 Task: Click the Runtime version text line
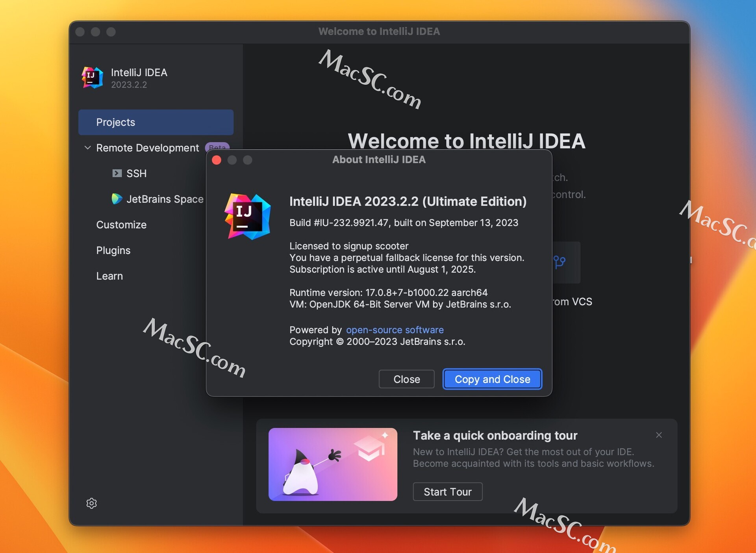point(388,292)
